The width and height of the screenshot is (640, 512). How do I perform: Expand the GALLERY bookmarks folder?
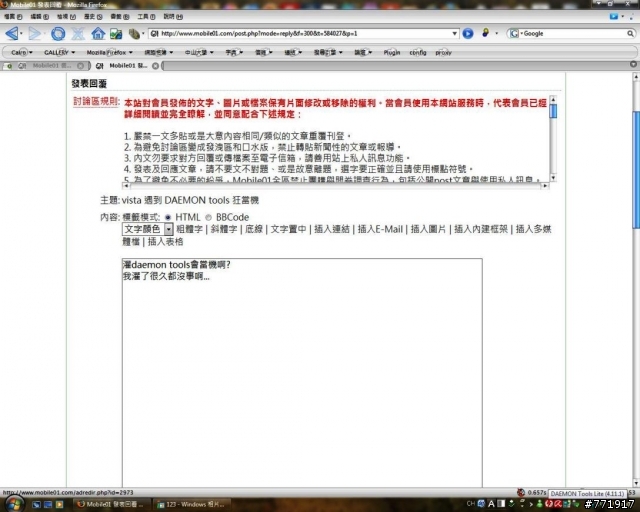[x=59, y=52]
